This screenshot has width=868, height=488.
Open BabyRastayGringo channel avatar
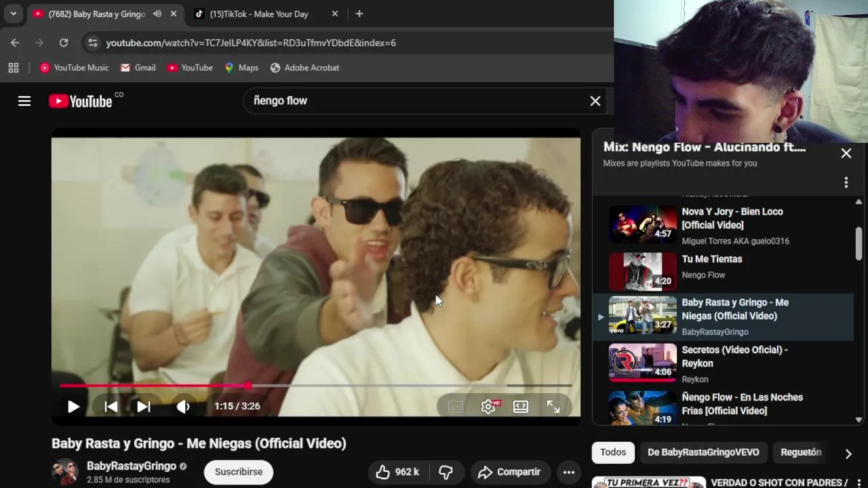[x=65, y=472]
